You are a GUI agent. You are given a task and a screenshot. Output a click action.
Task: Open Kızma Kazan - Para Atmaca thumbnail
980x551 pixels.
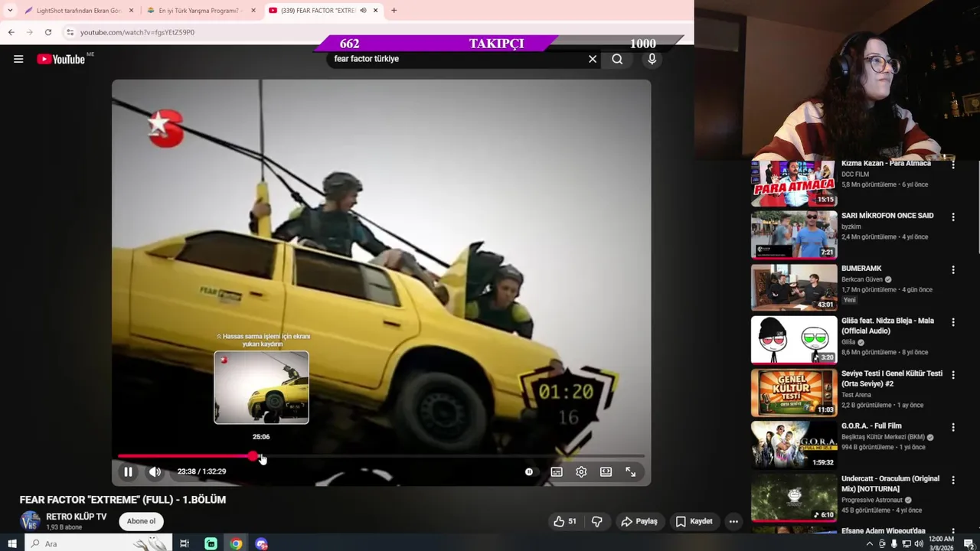pyautogui.click(x=794, y=183)
